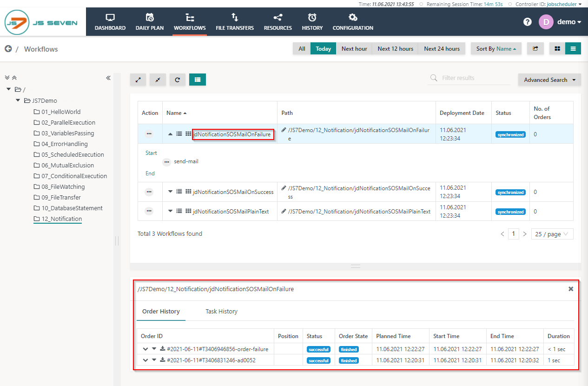Click grid icon of jdNotificationSOSMailPlainText

[x=188, y=211]
